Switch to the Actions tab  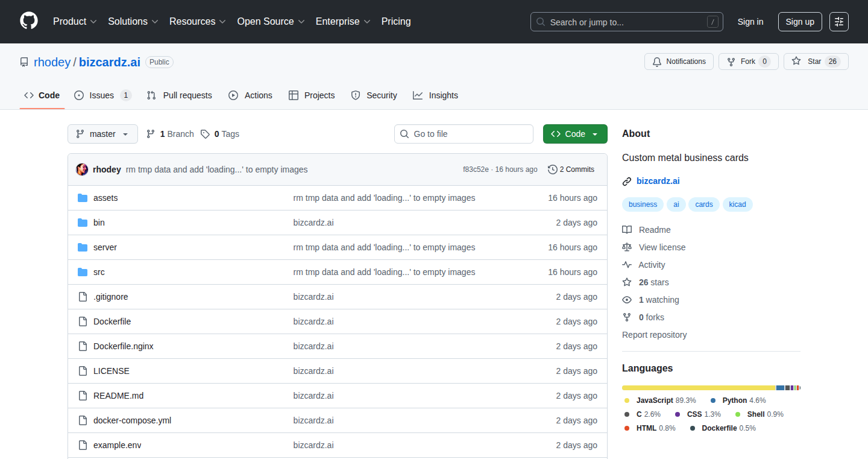(250, 95)
